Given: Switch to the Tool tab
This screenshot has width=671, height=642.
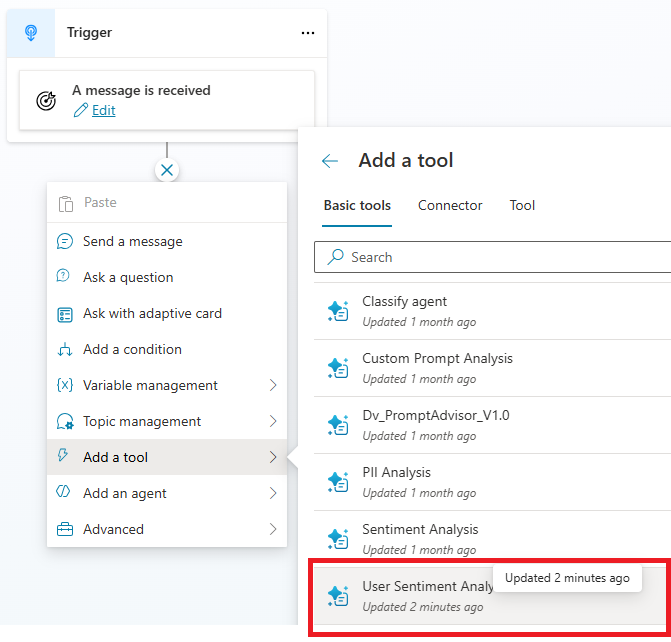Looking at the screenshot, I should point(522,205).
